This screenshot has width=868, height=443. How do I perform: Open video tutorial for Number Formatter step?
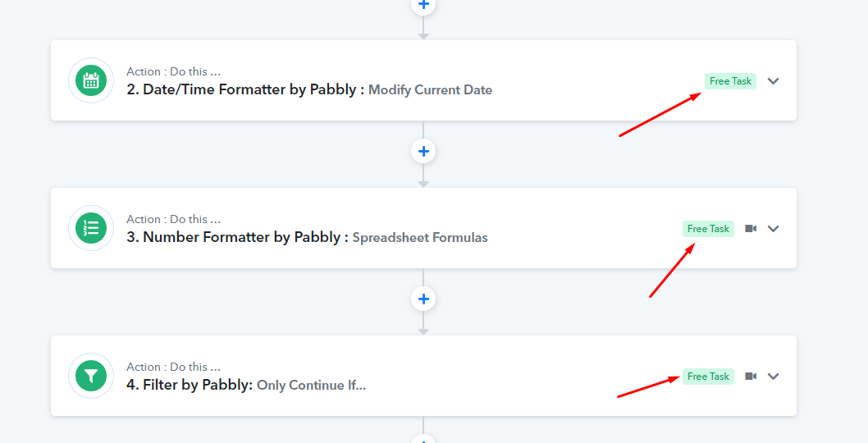click(x=751, y=229)
